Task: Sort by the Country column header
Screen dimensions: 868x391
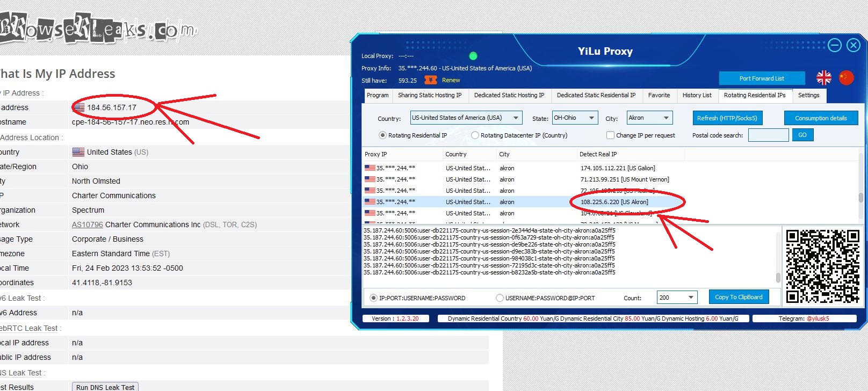Action: pos(469,154)
